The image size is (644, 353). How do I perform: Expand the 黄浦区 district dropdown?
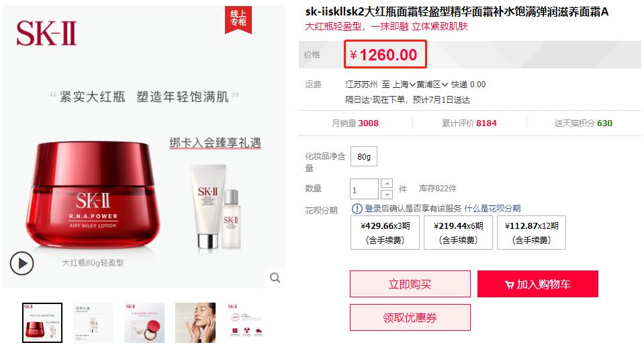click(432, 85)
